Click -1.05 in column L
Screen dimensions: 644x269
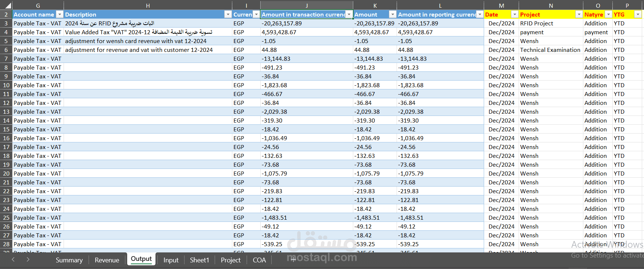tap(440, 41)
